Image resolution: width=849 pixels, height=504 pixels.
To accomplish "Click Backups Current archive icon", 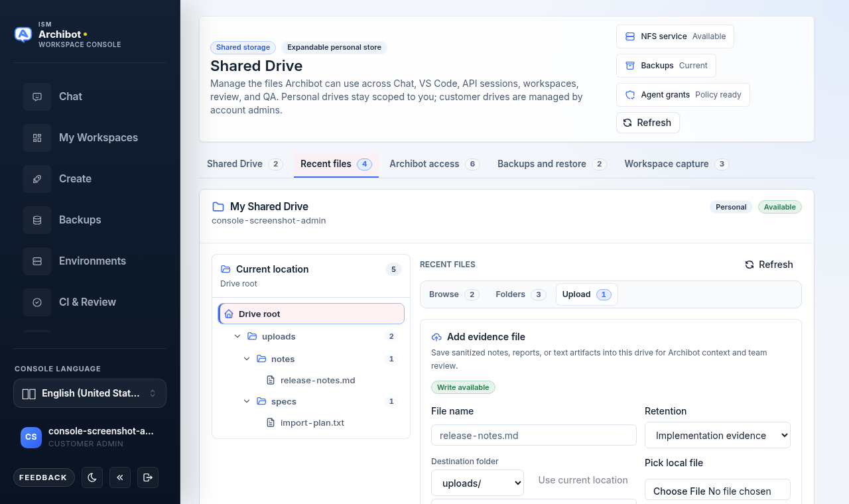I will [630, 66].
